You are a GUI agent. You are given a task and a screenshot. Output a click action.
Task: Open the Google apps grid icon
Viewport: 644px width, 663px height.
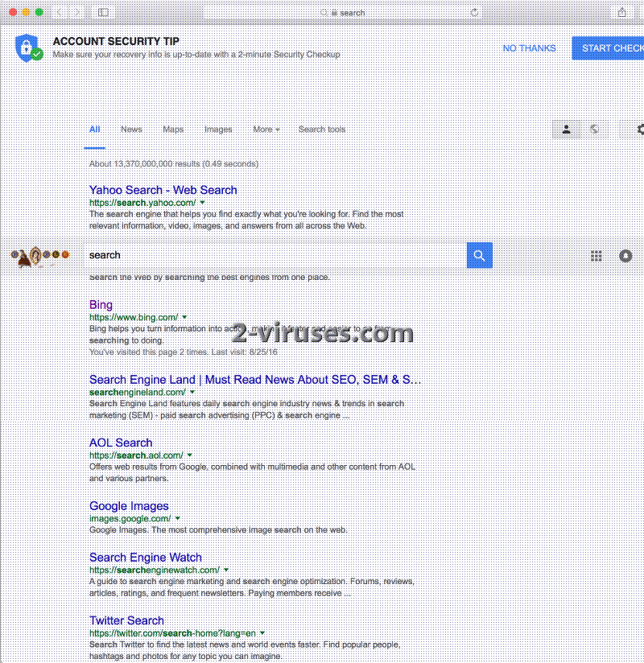point(597,256)
